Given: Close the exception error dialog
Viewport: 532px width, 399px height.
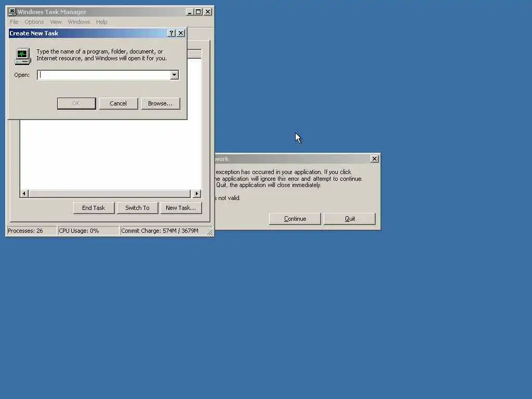Looking at the screenshot, I should coord(374,159).
